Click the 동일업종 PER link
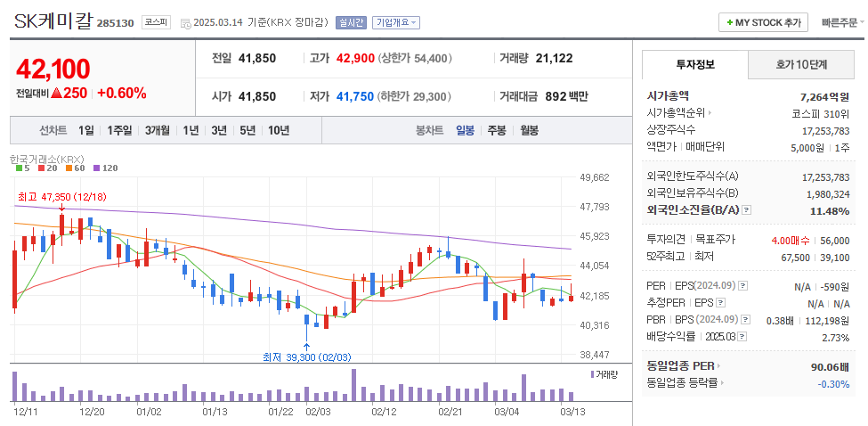 coord(680,366)
